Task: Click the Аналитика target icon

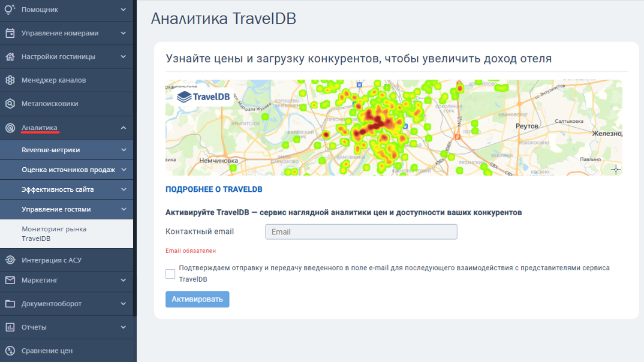Action: 10,128
